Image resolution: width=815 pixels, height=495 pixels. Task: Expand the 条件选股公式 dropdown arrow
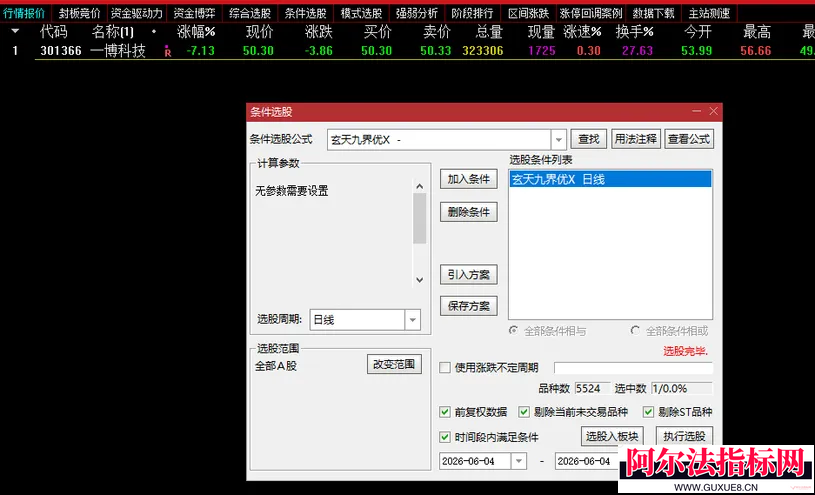pyautogui.click(x=559, y=139)
